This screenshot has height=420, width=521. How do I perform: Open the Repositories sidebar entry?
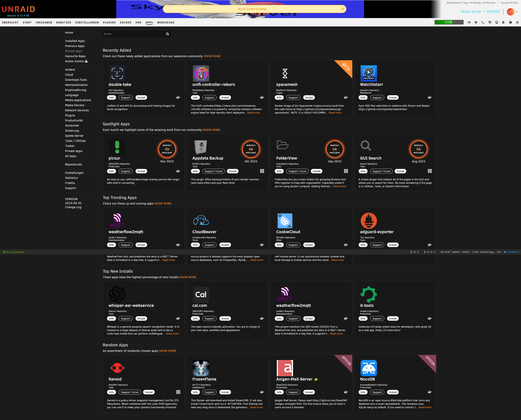pos(74,164)
